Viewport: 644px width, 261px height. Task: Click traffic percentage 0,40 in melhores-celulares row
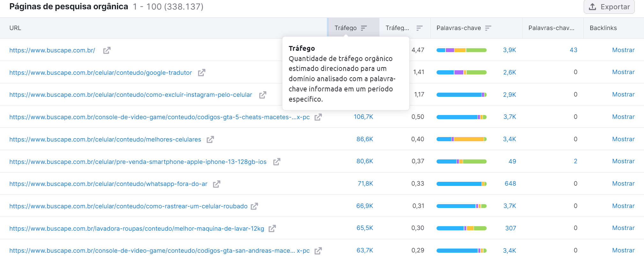pyautogui.click(x=418, y=139)
